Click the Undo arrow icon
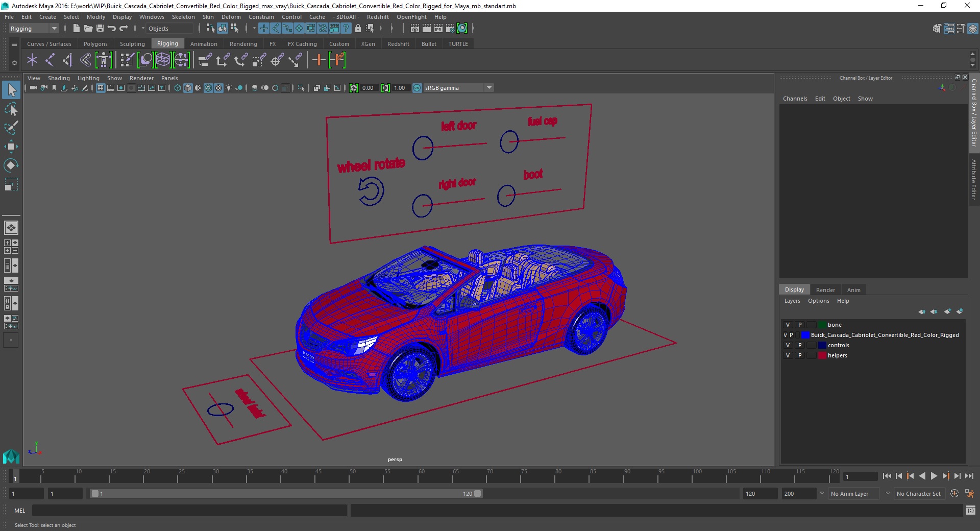Screen dimensions: 980x531 click(x=112, y=28)
